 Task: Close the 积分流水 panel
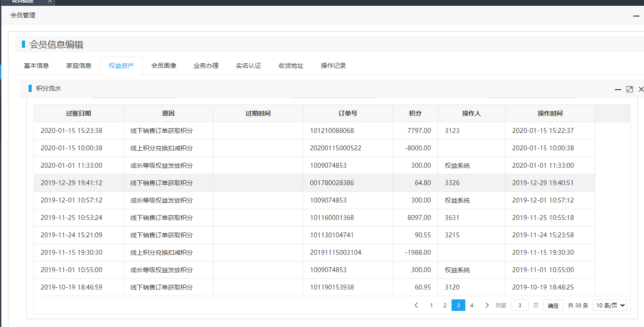pyautogui.click(x=641, y=89)
